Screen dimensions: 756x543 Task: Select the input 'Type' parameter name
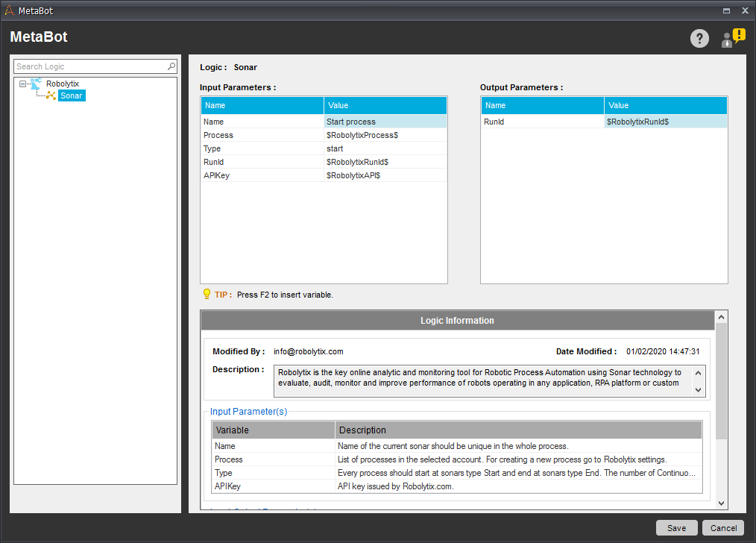click(x=262, y=148)
